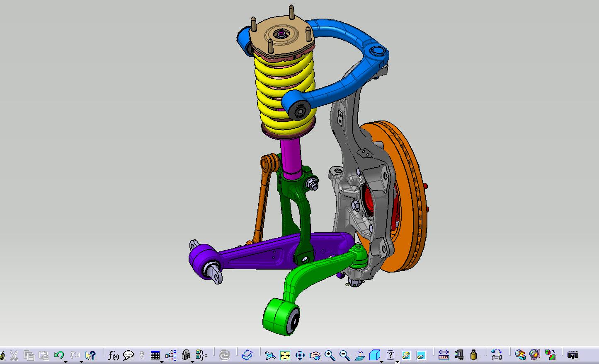Expand the Undo history dropdown arrow

click(66, 362)
